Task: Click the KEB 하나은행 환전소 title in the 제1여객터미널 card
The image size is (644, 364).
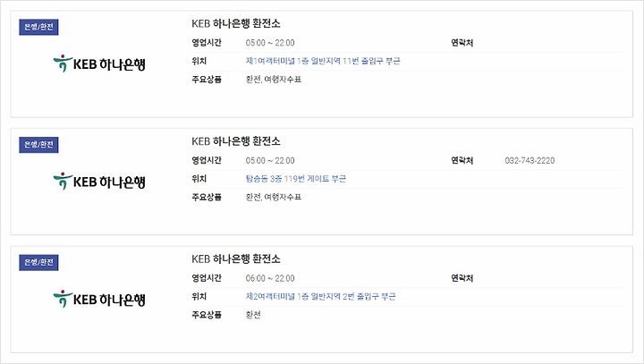Action: [x=236, y=23]
